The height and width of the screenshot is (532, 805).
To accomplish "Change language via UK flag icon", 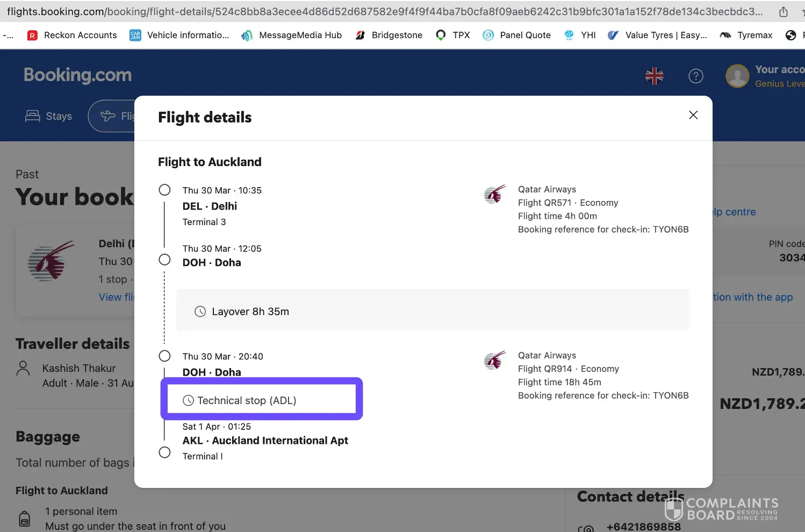I will [x=654, y=76].
